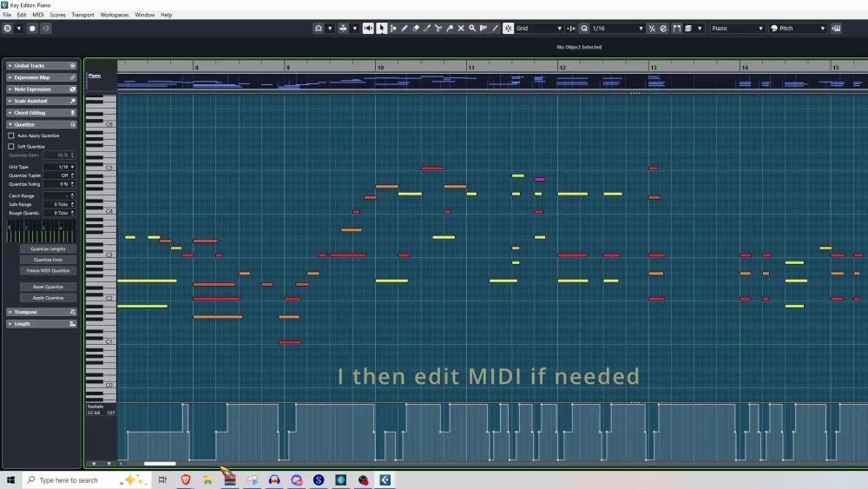Select the Line tool
868x489 pixels.
(x=495, y=29)
